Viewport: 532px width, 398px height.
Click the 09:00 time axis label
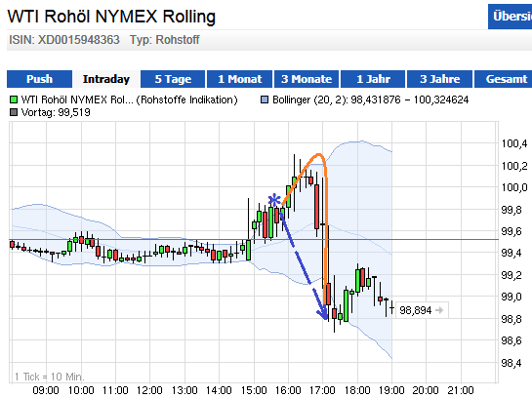46,390
